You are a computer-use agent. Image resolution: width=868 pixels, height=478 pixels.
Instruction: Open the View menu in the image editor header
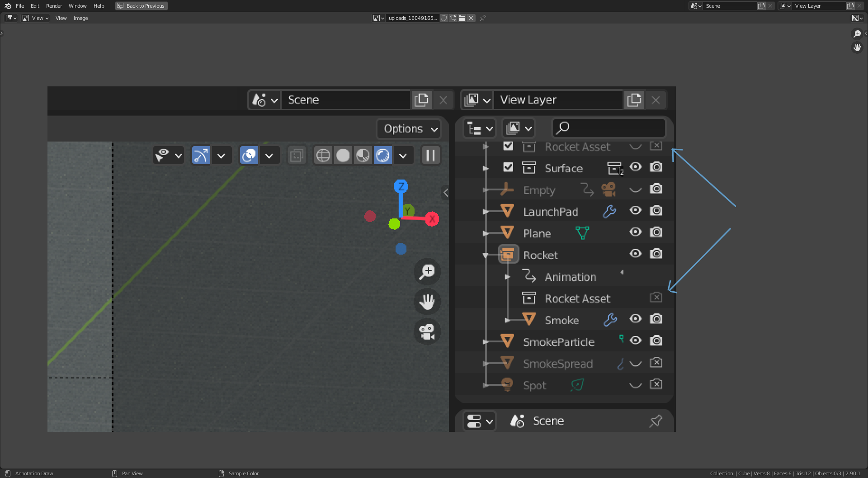61,18
